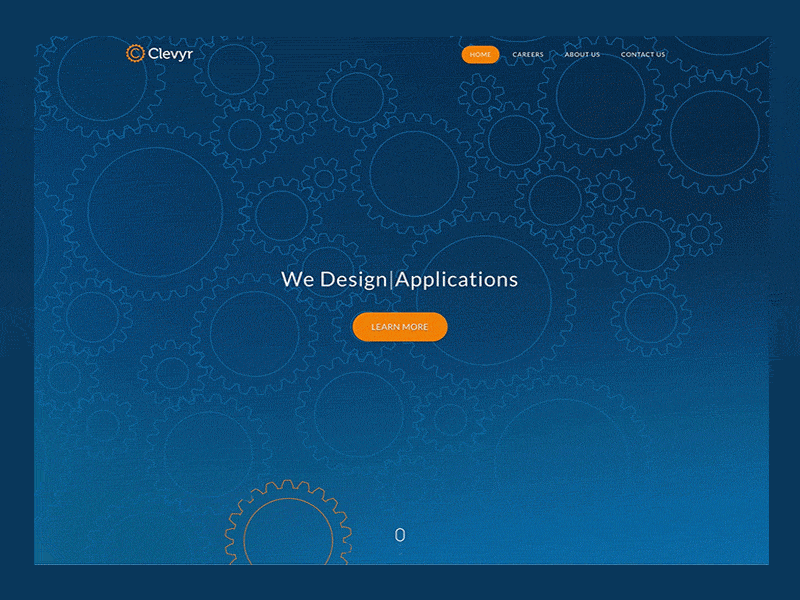The image size is (800, 600).
Task: Click the animated counter showing 0
Action: coord(400,534)
